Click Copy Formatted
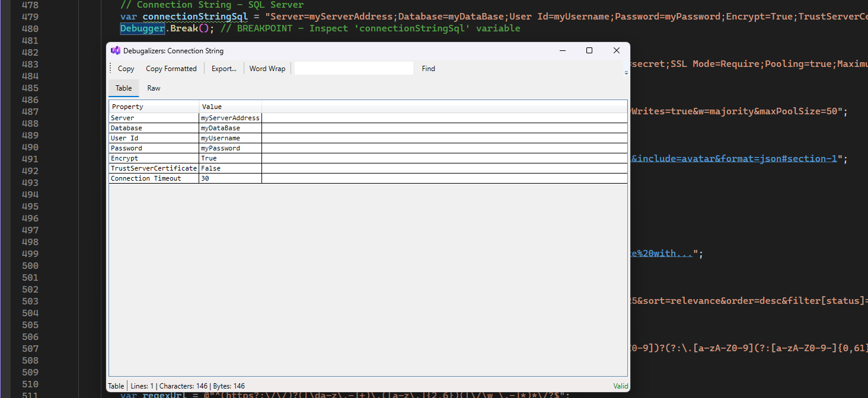This screenshot has height=398, width=868. point(171,68)
